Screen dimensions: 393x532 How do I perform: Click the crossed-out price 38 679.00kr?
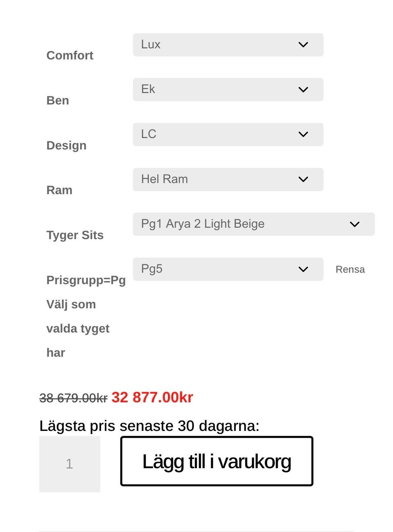[x=73, y=398]
